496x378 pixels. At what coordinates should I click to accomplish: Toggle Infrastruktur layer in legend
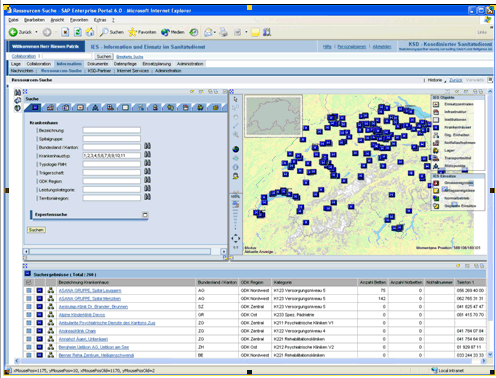tap(436, 112)
